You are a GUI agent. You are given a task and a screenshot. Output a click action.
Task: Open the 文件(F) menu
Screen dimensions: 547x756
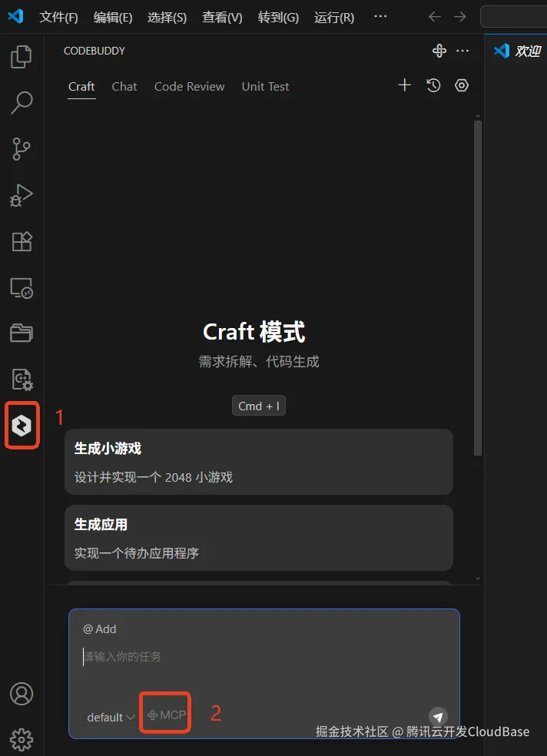[x=58, y=18]
